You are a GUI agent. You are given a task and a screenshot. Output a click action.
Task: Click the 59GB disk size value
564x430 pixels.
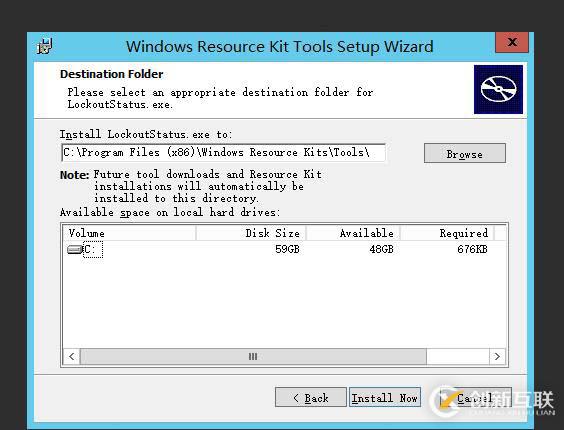287,249
